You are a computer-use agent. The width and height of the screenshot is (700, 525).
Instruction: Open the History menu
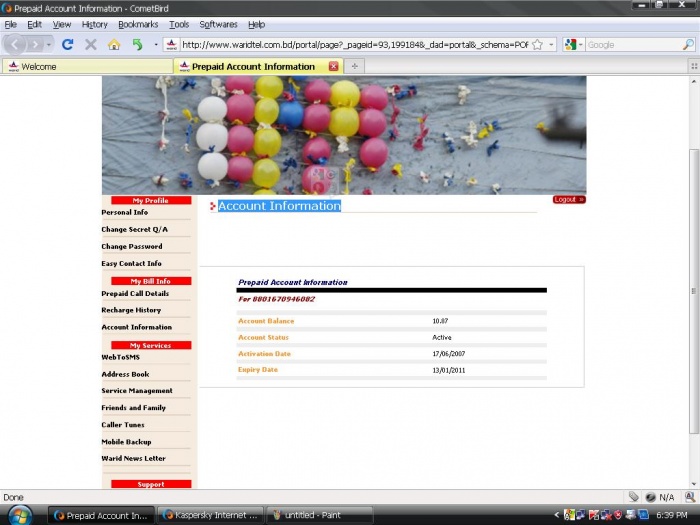tap(95, 25)
